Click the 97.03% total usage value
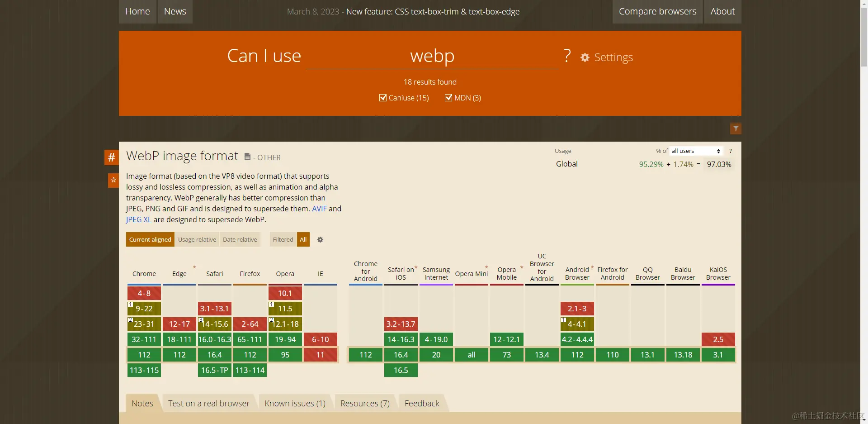 point(719,164)
